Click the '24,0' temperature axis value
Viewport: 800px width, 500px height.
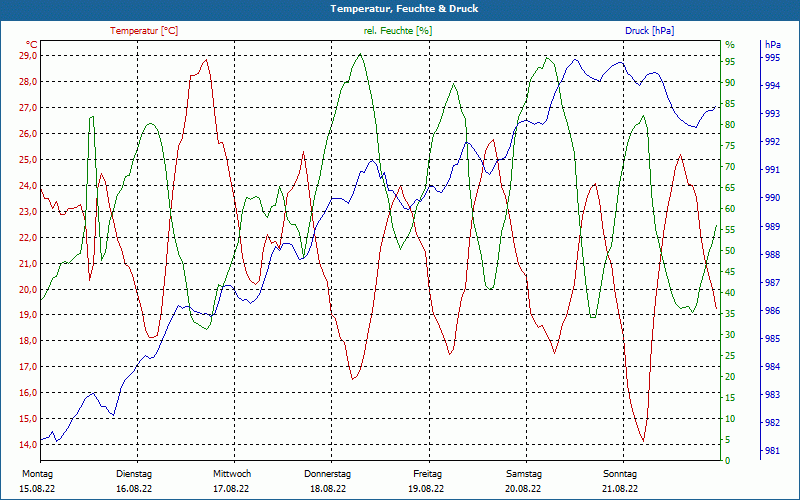pyautogui.click(x=27, y=185)
